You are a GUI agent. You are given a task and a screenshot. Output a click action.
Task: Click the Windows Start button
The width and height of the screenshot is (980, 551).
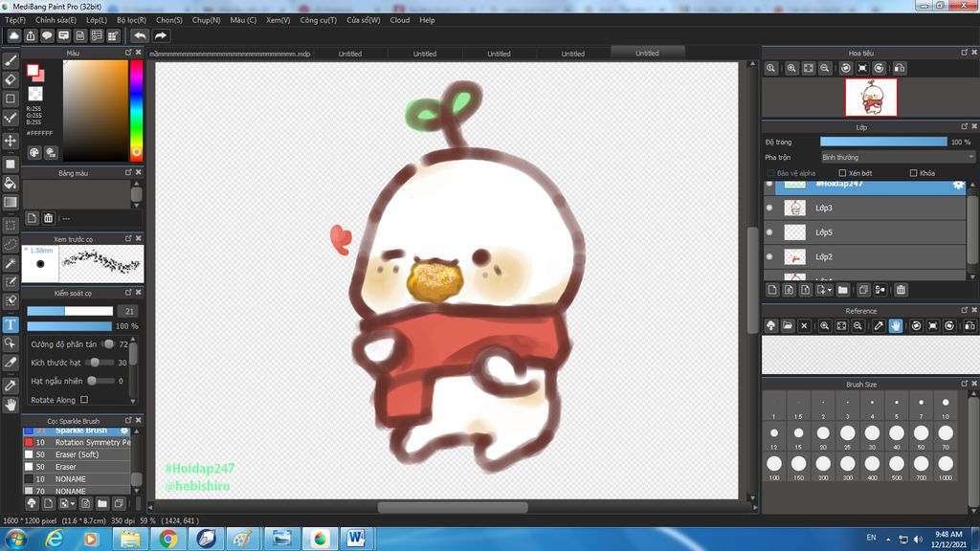tap(15, 539)
